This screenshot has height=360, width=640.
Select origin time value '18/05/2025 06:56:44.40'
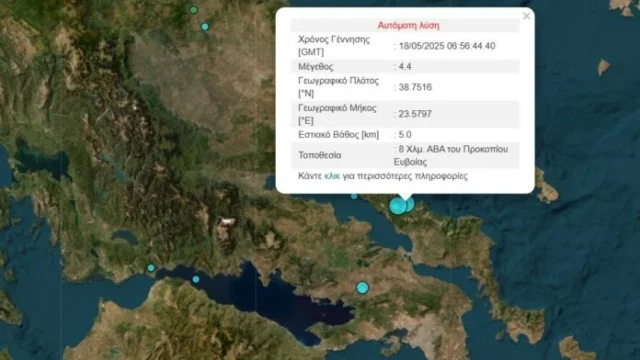pos(447,46)
